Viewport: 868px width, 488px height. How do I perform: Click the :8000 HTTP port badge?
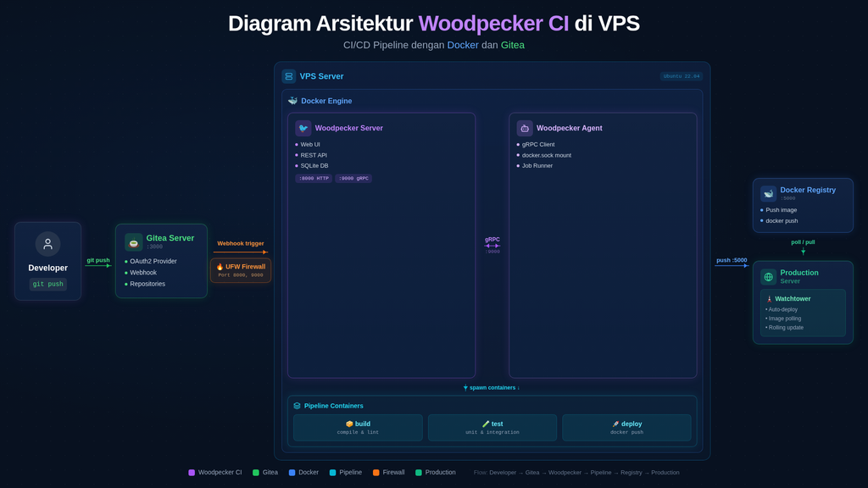click(314, 178)
